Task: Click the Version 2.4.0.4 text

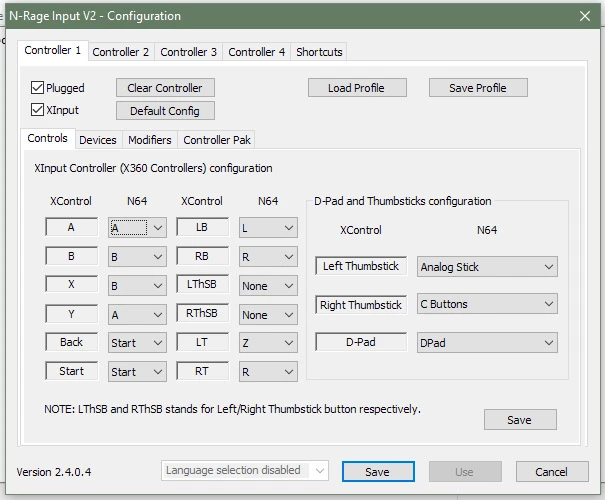Action: click(54, 472)
